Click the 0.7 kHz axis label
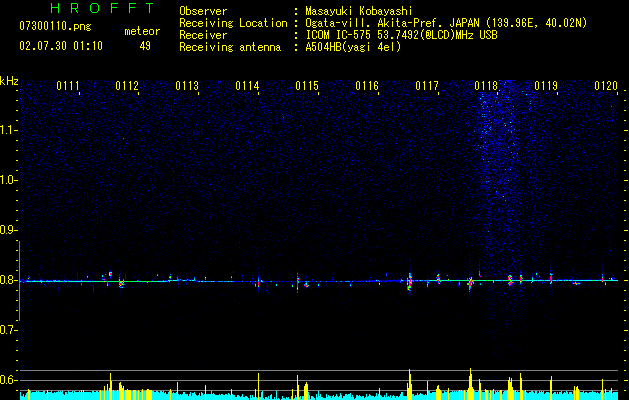This screenshot has width=629, height=400. pos(8,330)
